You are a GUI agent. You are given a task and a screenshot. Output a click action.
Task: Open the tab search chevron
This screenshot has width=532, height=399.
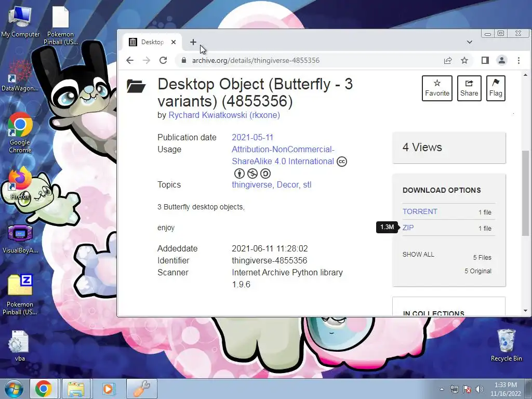[x=470, y=42]
